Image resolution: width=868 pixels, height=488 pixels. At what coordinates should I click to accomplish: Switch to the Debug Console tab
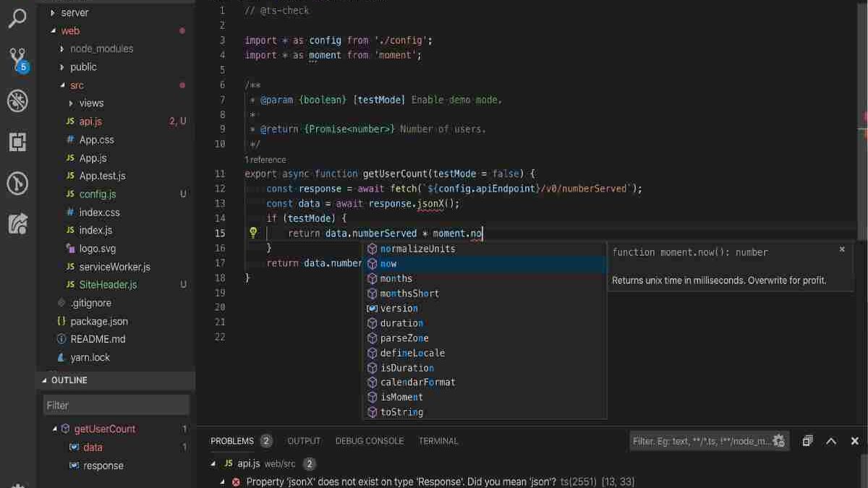click(370, 441)
